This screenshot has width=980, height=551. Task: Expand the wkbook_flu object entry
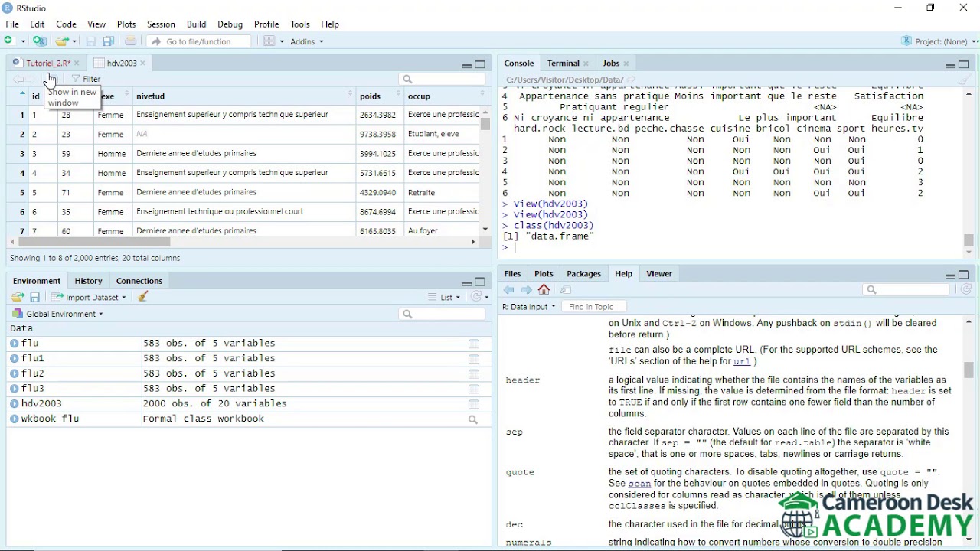[x=15, y=419]
